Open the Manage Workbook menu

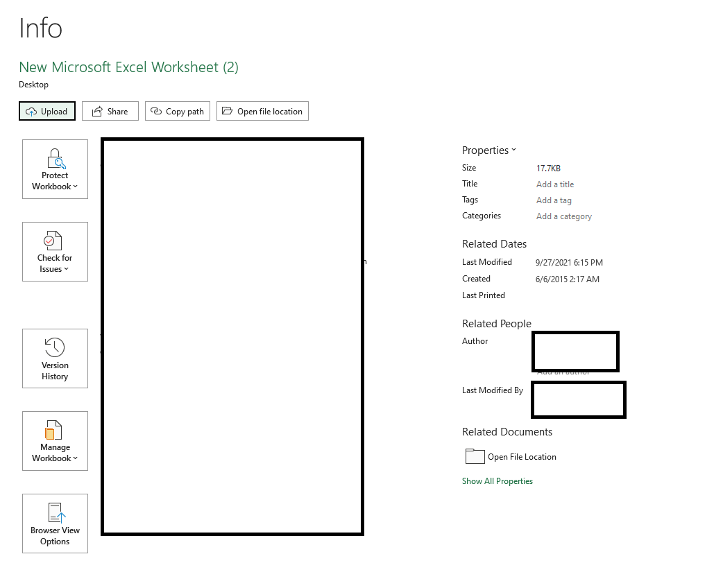pyautogui.click(x=55, y=441)
